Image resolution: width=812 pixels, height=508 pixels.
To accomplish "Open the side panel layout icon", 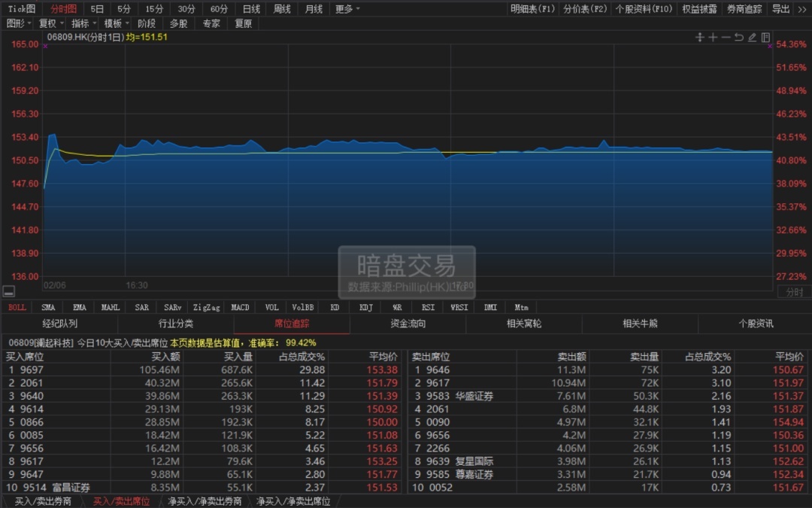I will coord(765,38).
